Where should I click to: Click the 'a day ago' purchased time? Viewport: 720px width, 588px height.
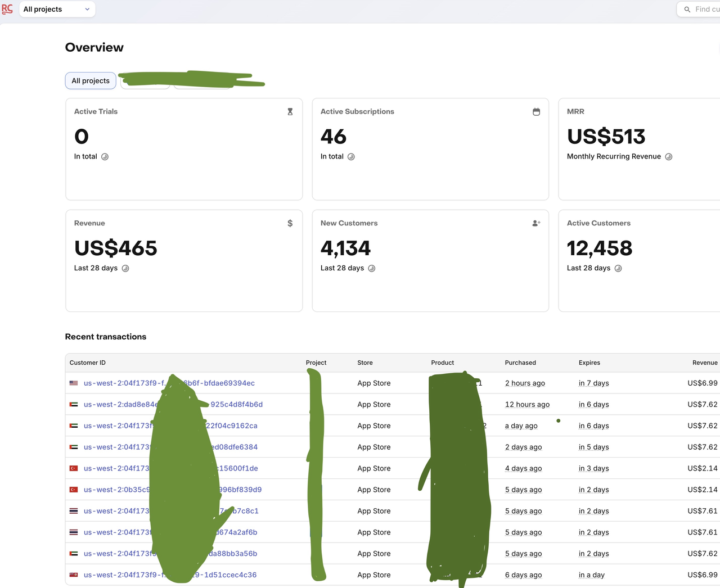(x=521, y=426)
